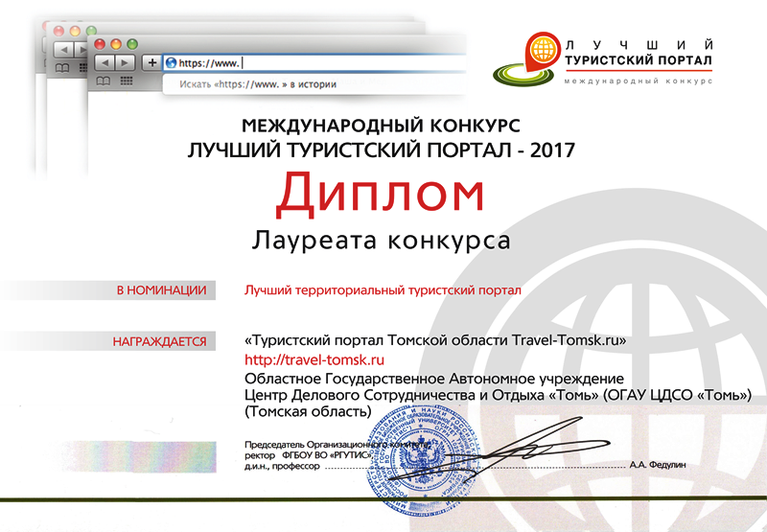Click the yellow minimize dot of the front window
Viewport: 767px width, 532px height.
pos(116,44)
